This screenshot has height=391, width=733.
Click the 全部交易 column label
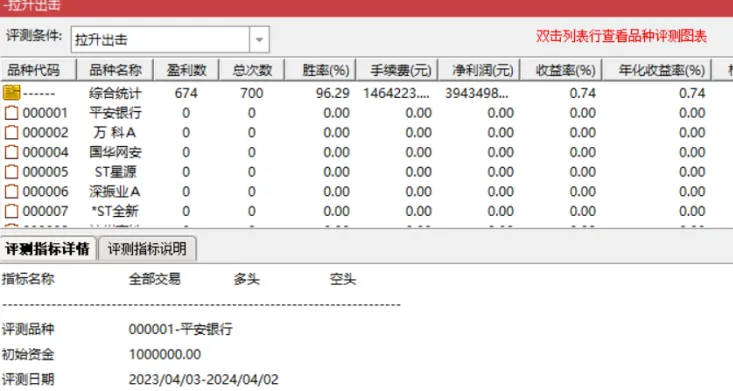(x=155, y=279)
